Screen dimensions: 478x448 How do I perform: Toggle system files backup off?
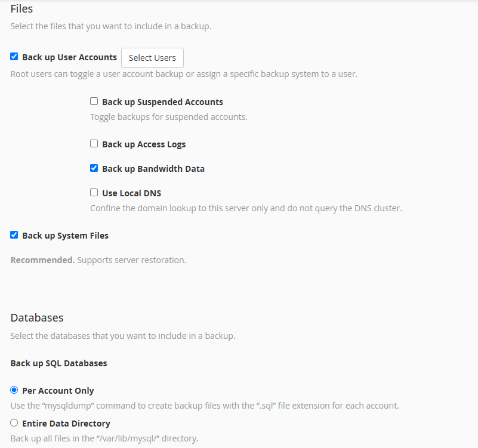[x=14, y=234]
